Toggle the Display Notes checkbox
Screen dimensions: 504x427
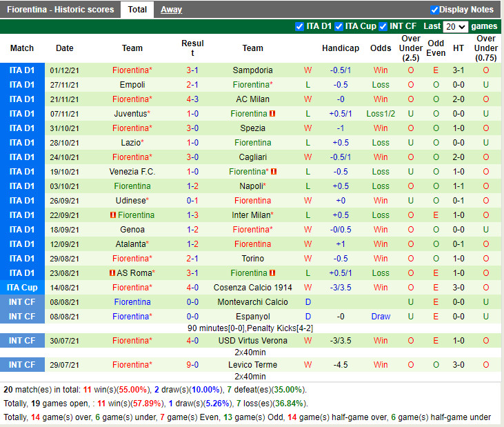tap(434, 10)
